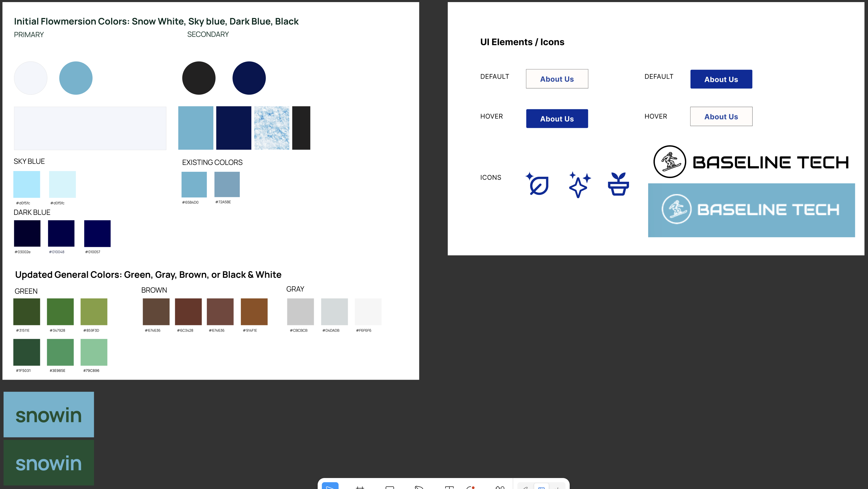This screenshot has height=489, width=868.
Task: Switch to Draw mode in toolbar
Action: (x=526, y=487)
